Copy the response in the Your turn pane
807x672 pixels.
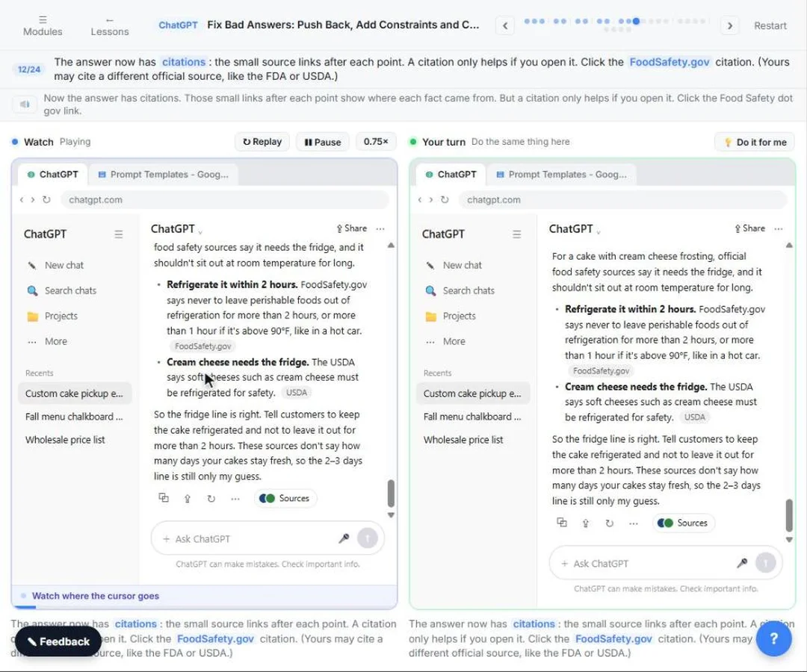(562, 523)
